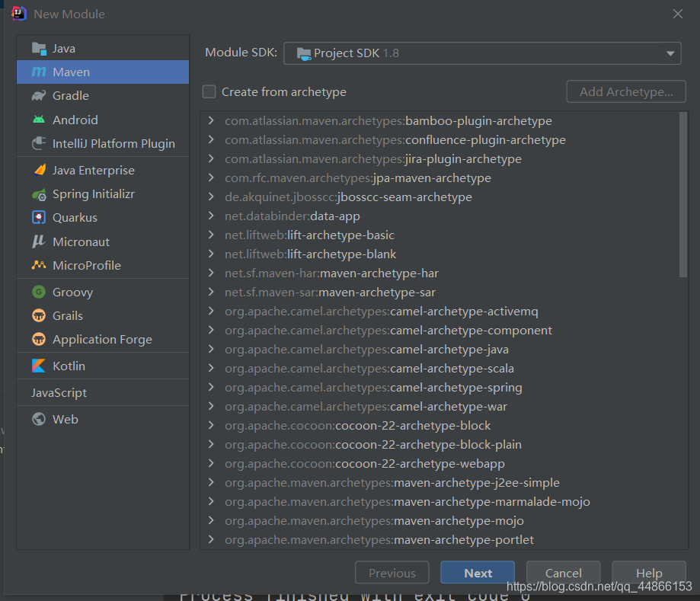
Task: Select camel-archetype-scala row
Action: coord(439,369)
